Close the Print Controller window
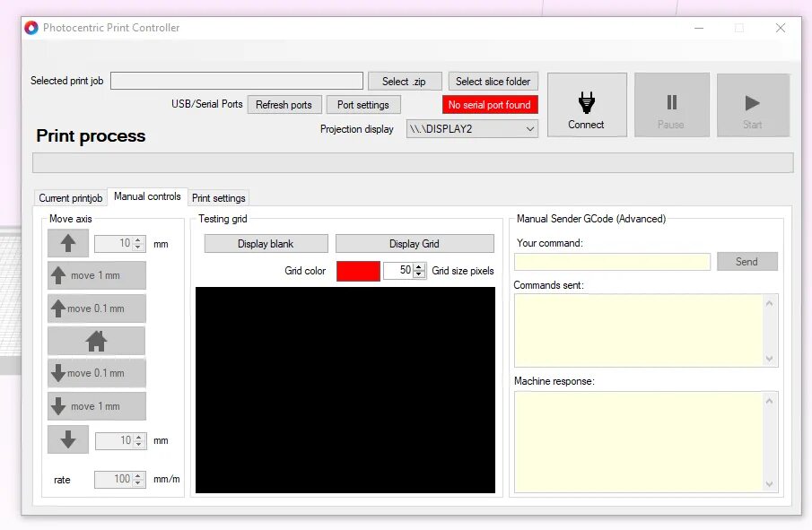Screen dimensions: 812x530 point(781,28)
